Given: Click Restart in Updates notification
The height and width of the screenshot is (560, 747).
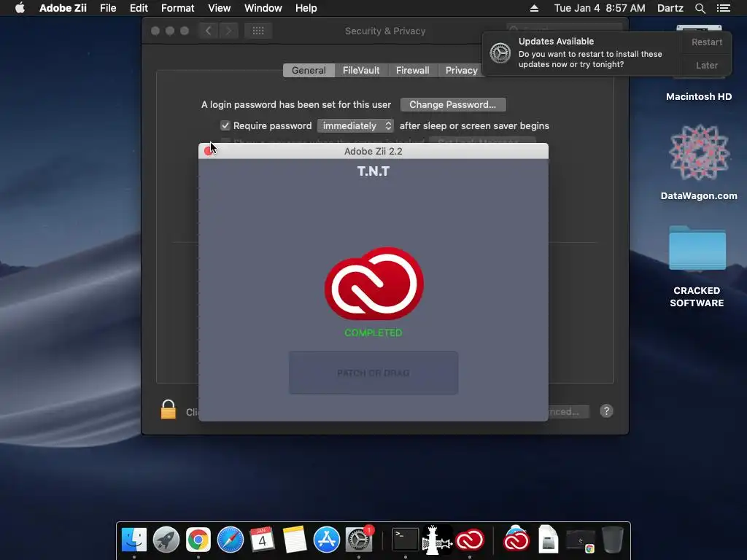Looking at the screenshot, I should point(706,42).
